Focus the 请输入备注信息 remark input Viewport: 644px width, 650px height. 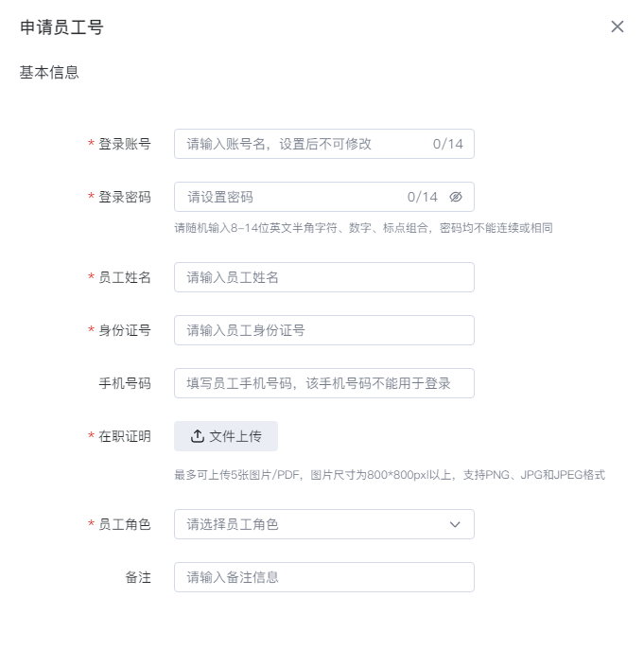tap(324, 577)
